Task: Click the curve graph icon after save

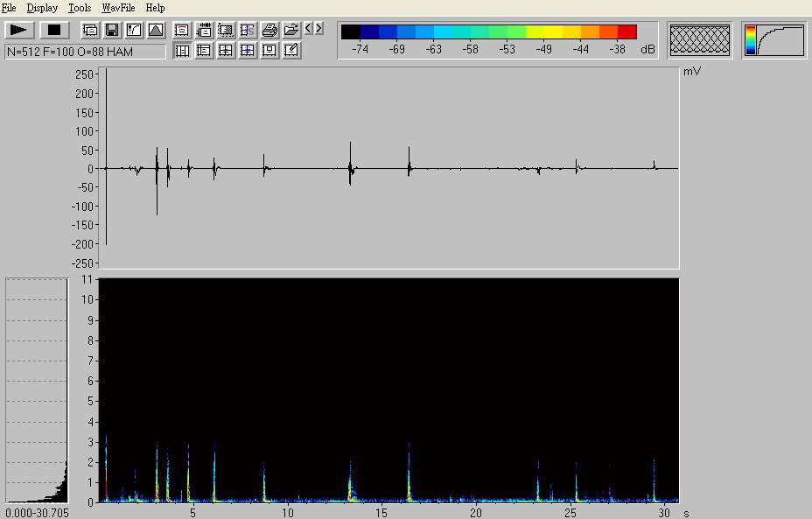Action: 134,30
